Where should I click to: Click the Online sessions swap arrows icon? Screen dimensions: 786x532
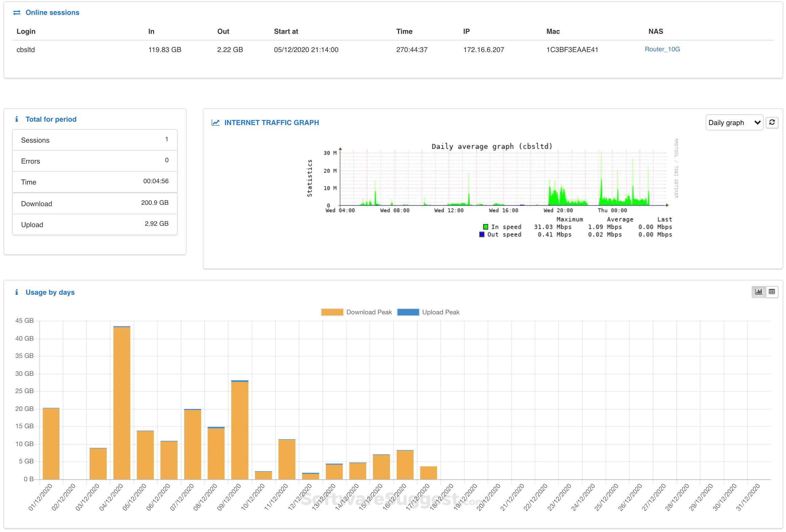point(17,13)
